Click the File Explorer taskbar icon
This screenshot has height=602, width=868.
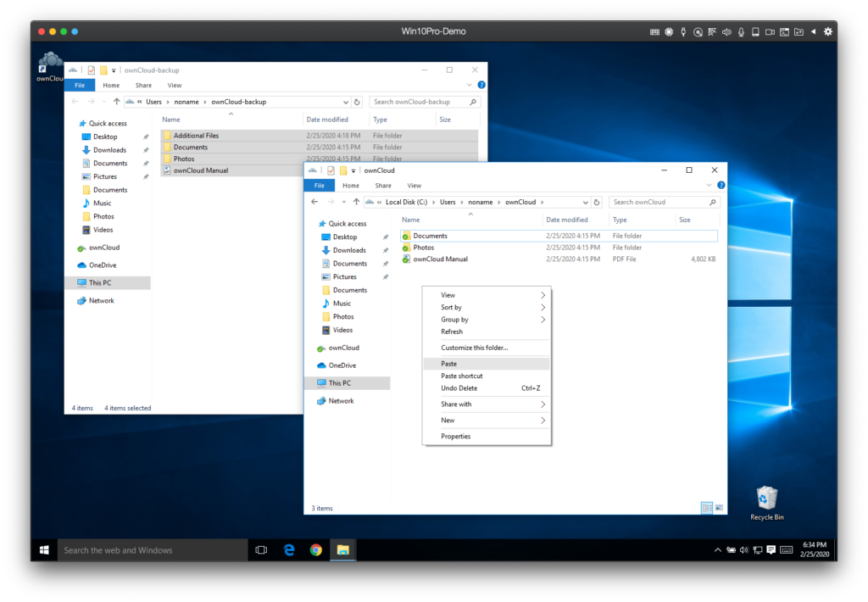(x=343, y=550)
